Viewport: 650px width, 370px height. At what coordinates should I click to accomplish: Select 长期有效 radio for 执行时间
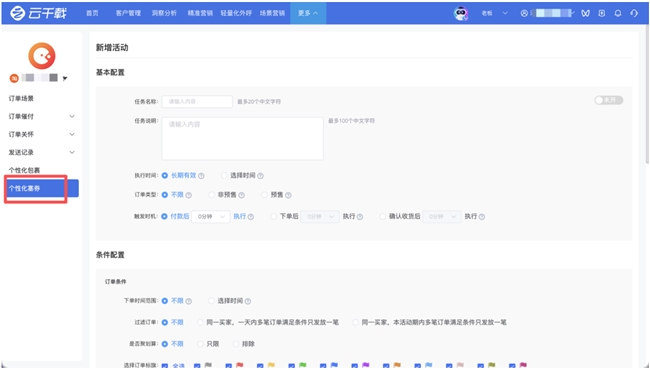pos(165,176)
